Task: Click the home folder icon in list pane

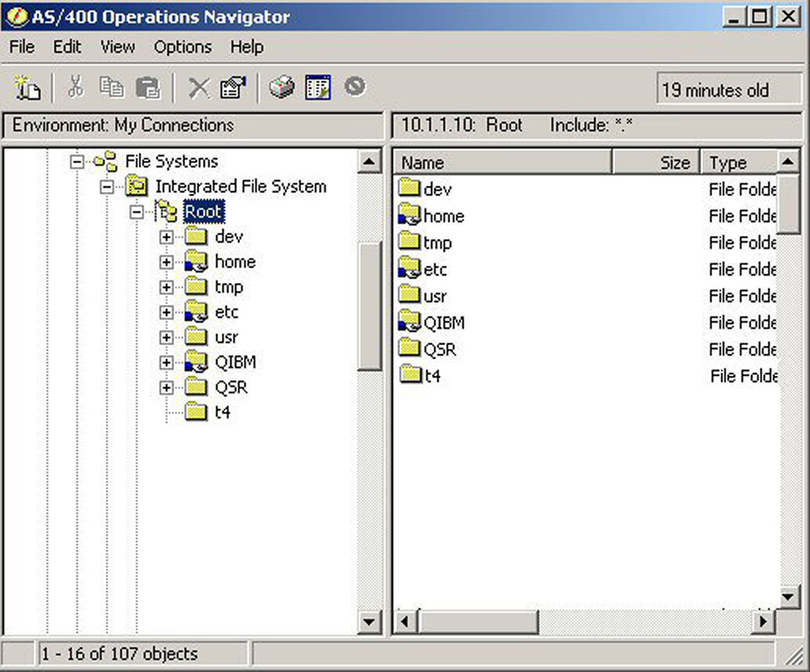Action: [409, 215]
